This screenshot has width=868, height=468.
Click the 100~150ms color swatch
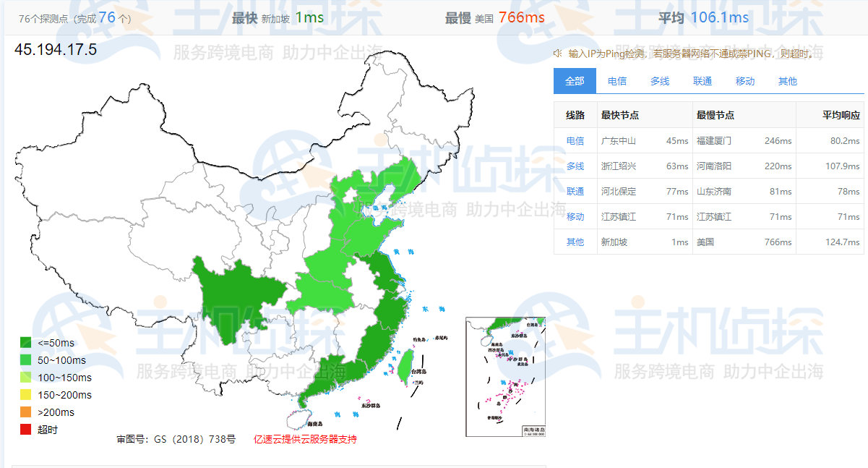pyautogui.click(x=24, y=377)
